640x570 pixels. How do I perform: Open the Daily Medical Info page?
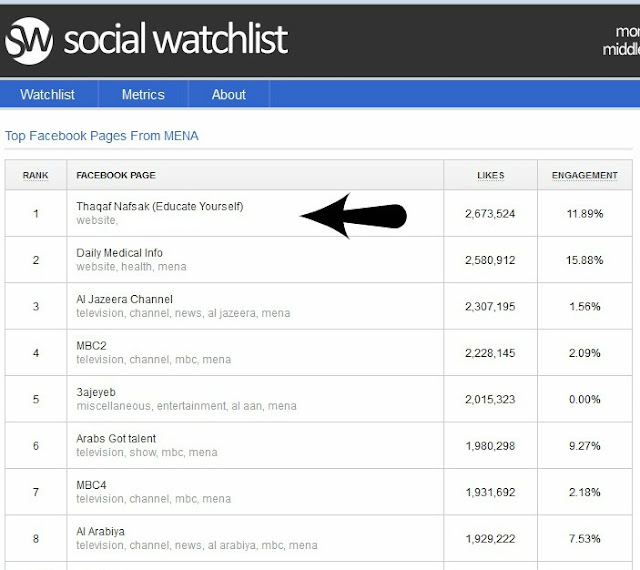point(119,253)
